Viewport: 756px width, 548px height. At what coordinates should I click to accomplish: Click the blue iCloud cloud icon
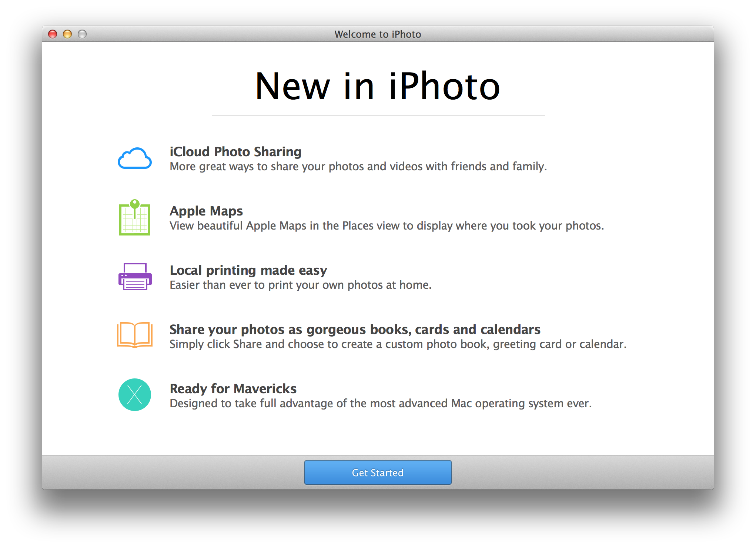(x=134, y=158)
